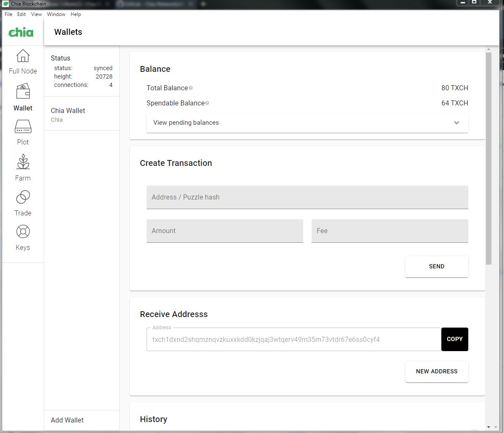Image resolution: width=504 pixels, height=433 pixels.
Task: Open the File menu
Action: click(x=8, y=14)
